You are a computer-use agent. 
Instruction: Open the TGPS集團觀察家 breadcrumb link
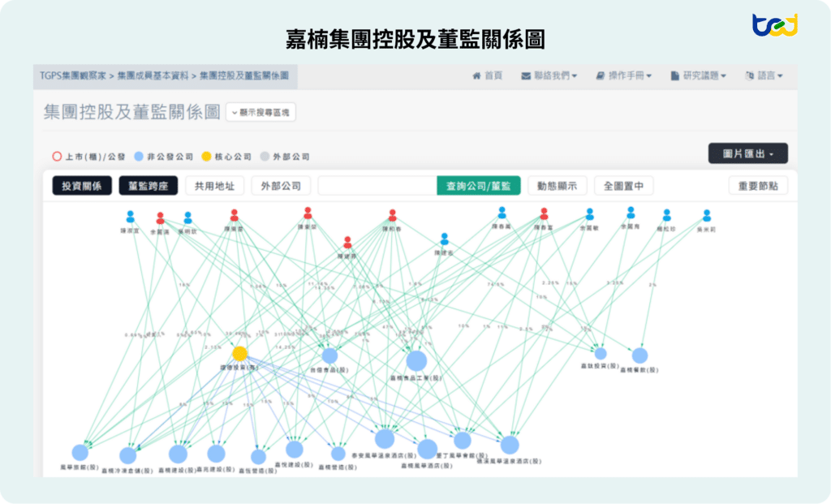click(x=72, y=75)
